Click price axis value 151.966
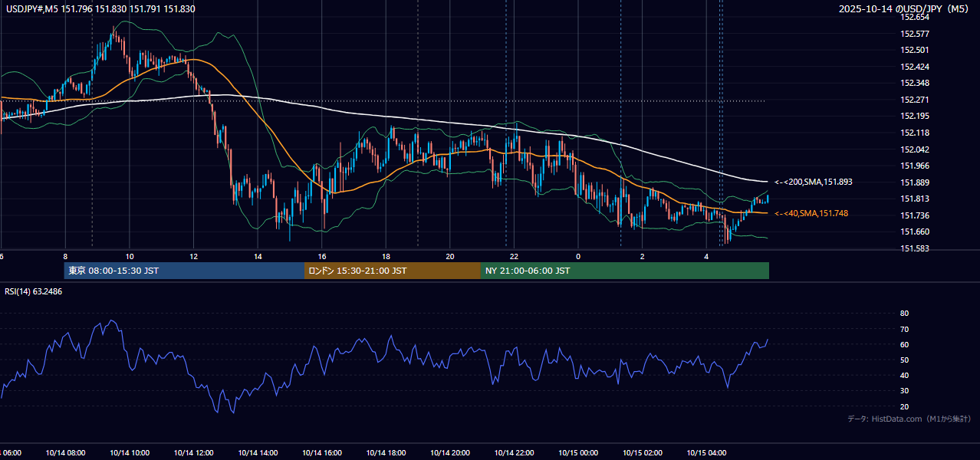980x460 pixels. (x=914, y=166)
